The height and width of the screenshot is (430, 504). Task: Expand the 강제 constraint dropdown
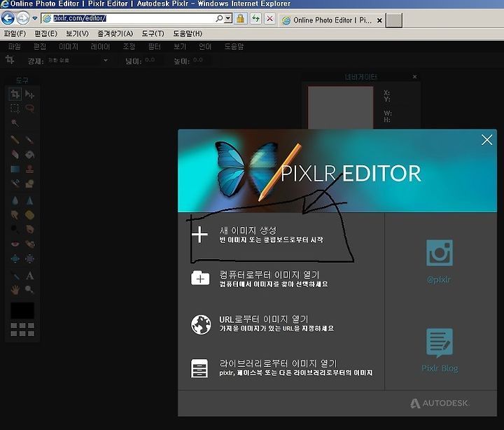coord(106,60)
